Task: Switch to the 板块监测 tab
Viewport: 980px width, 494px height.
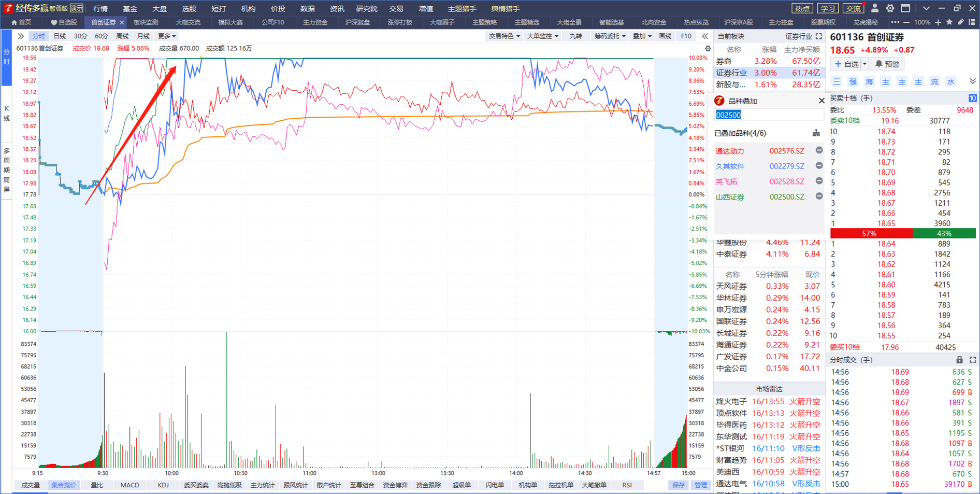Action: pos(146,22)
